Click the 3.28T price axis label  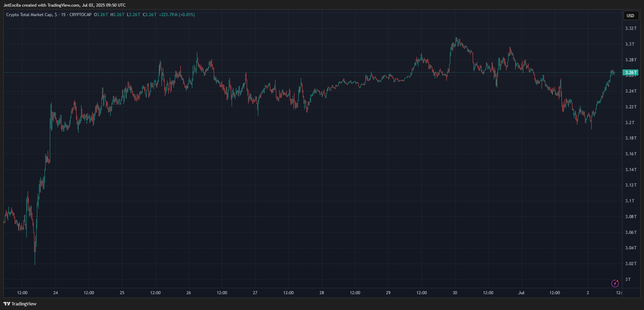point(631,60)
